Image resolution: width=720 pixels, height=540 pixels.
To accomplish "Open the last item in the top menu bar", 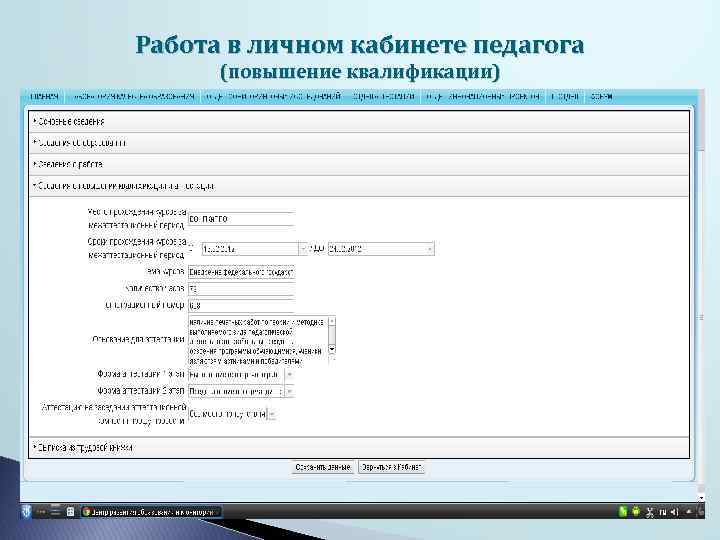I will coord(601,96).
